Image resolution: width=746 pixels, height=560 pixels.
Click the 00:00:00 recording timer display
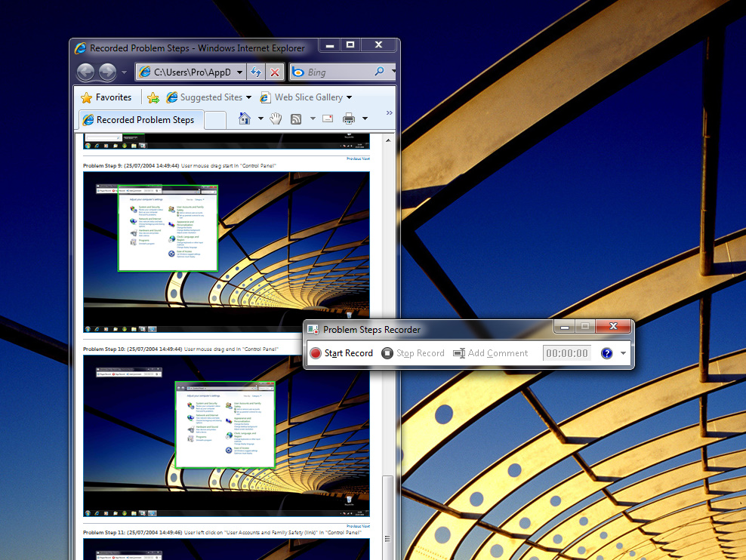pos(566,353)
